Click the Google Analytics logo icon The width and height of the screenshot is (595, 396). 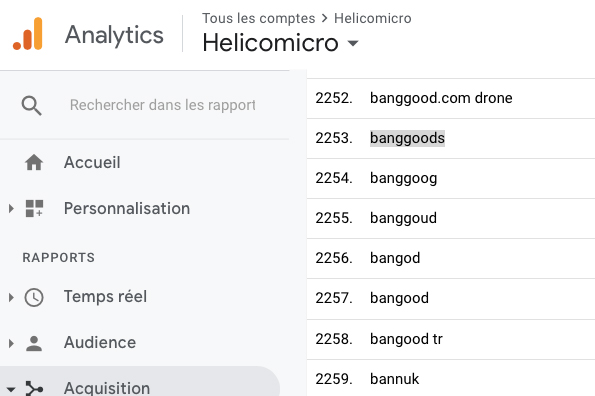click(x=27, y=34)
